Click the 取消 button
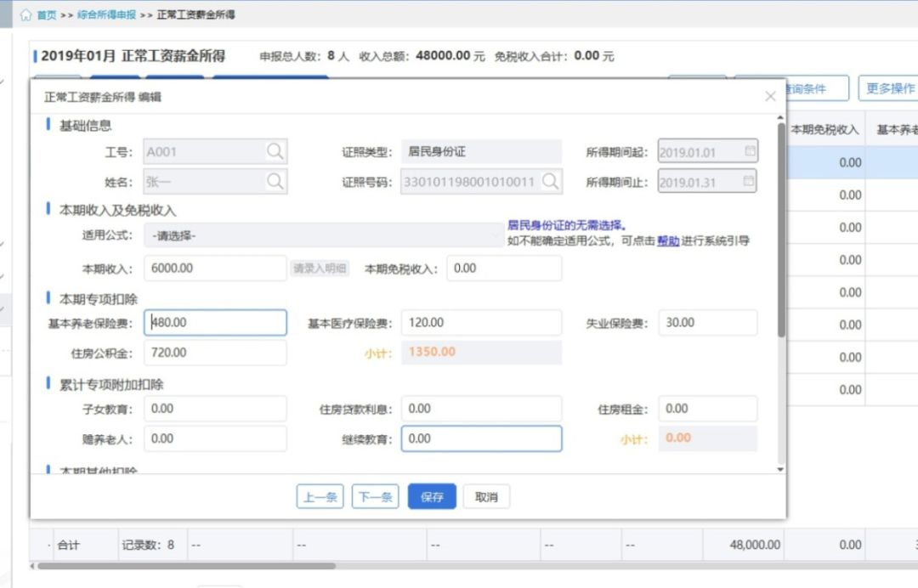This screenshot has width=918, height=588. point(486,497)
